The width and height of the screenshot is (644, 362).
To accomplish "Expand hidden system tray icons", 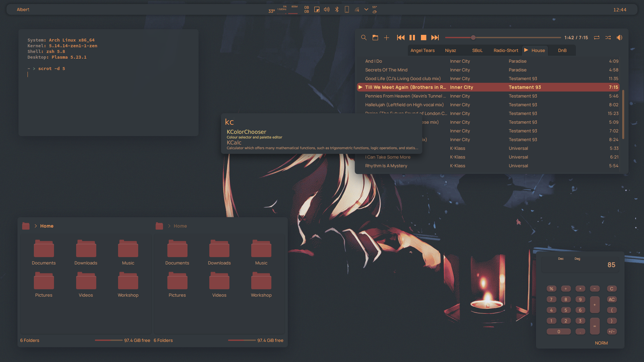I will tap(366, 9).
